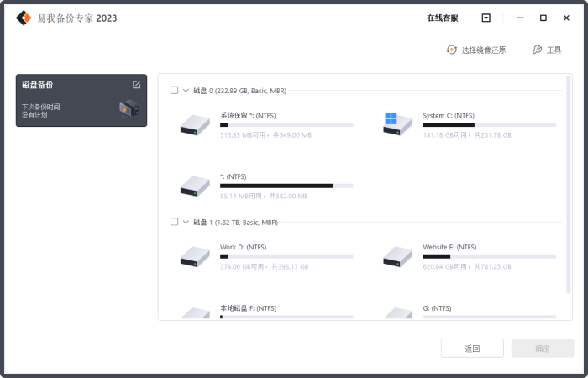Check the 磁盘 1 checkbox
The width and height of the screenshot is (588, 378).
tap(174, 222)
